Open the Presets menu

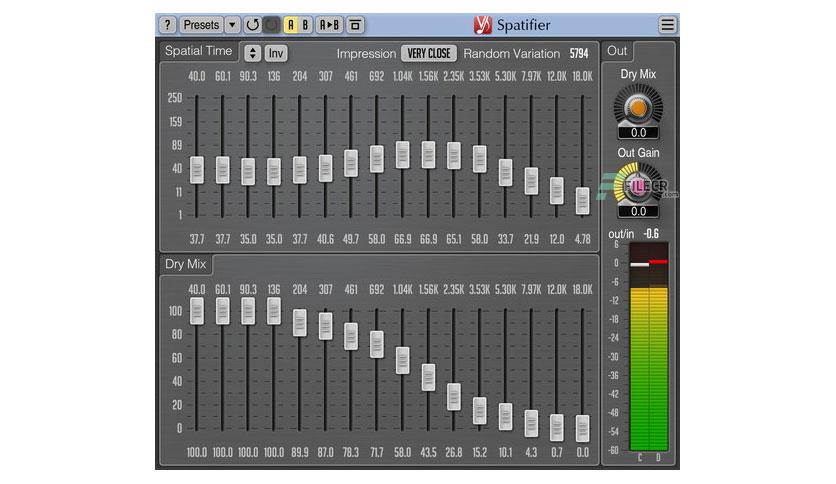tap(201, 25)
